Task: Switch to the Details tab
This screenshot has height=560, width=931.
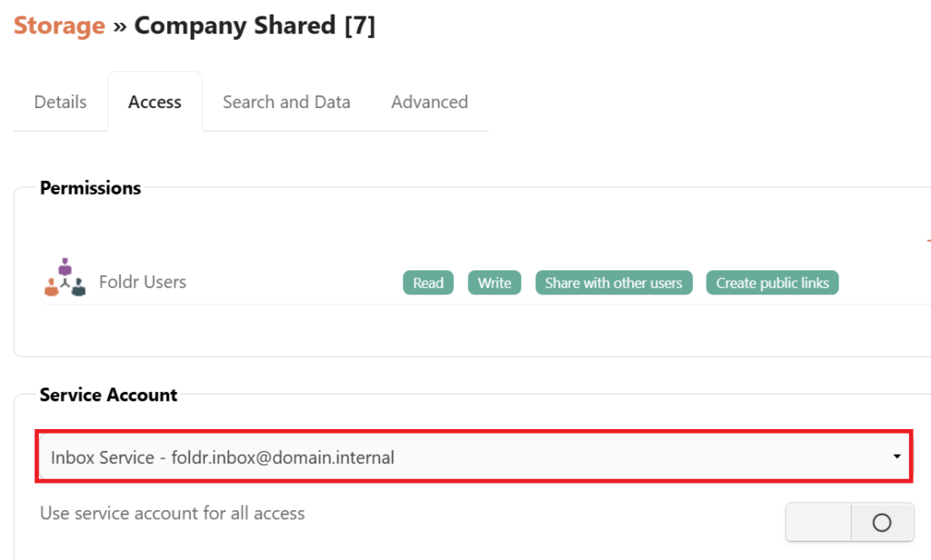Action: tap(60, 102)
